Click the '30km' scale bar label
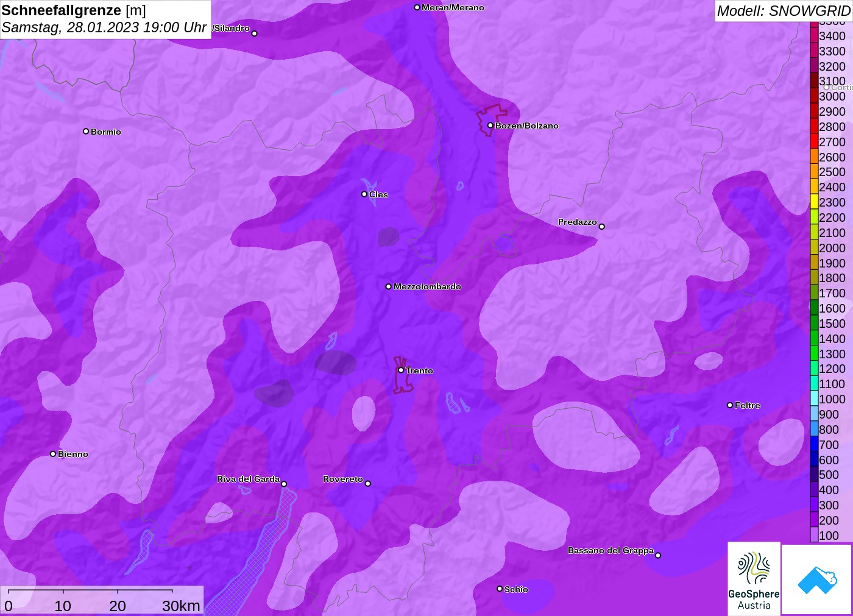Image resolution: width=853 pixels, height=616 pixels. 181,606
